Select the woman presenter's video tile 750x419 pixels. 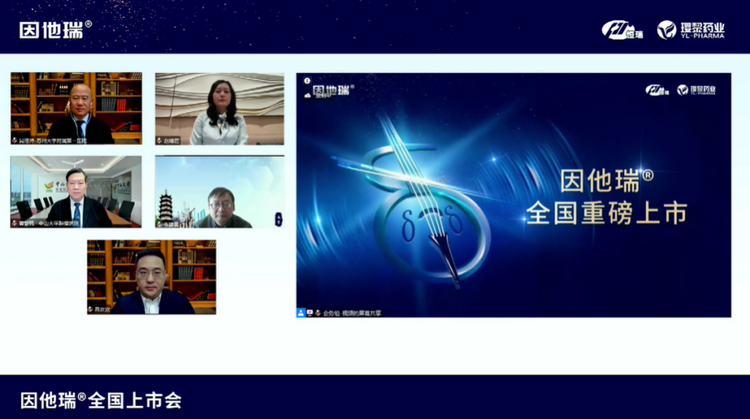point(220,109)
